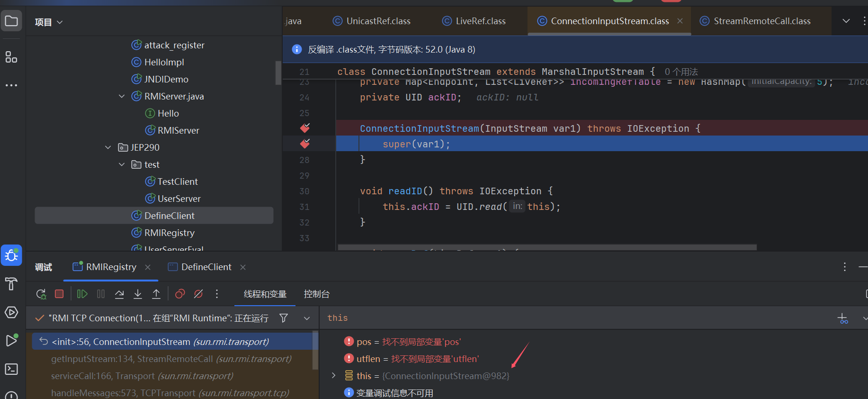Toggle breakpoint on the ConnectionInputStream constructor line
Image resolution: width=868 pixels, height=399 pixels.
[x=305, y=128]
